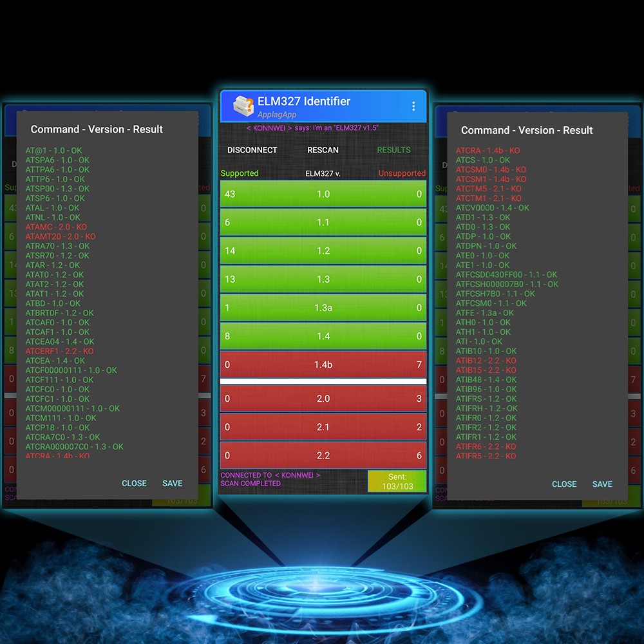Select the version 2.0 result row
644x644 pixels.
pos(323,399)
